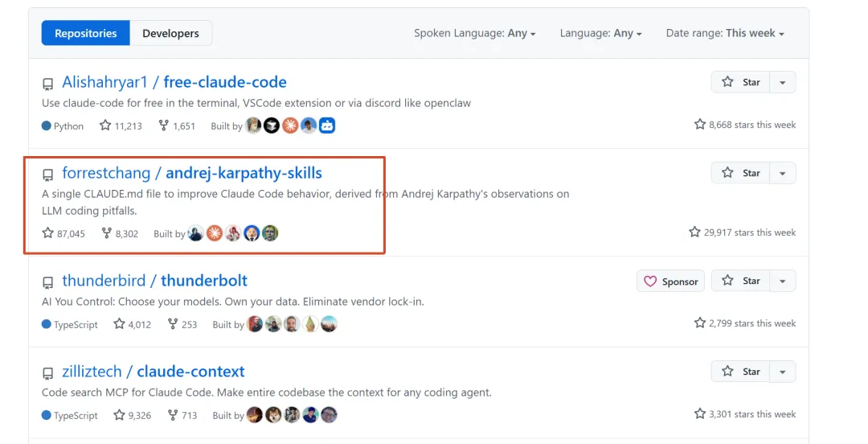
Task: View andrej-karpathy-skills stargazers count 87,045
Action: 63,233
